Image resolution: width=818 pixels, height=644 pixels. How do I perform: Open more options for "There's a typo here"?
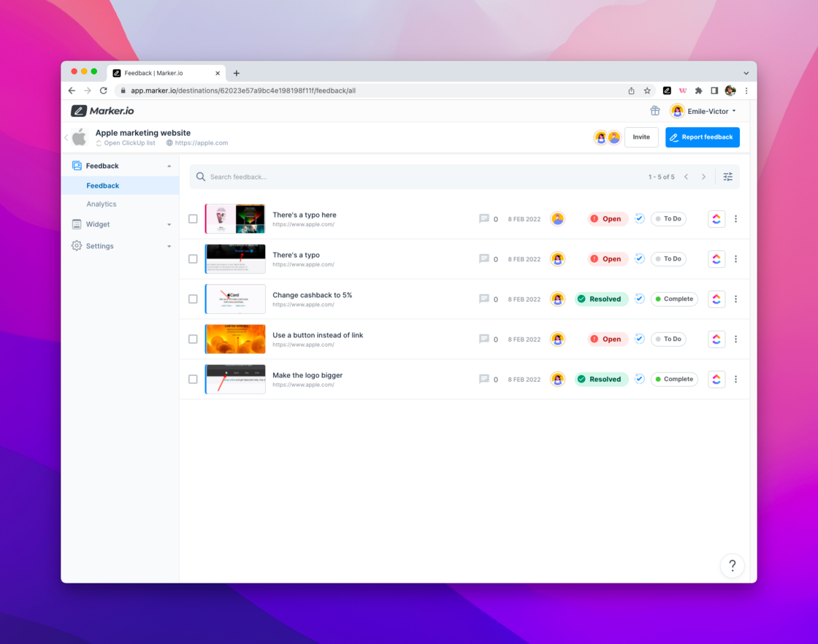(735, 219)
